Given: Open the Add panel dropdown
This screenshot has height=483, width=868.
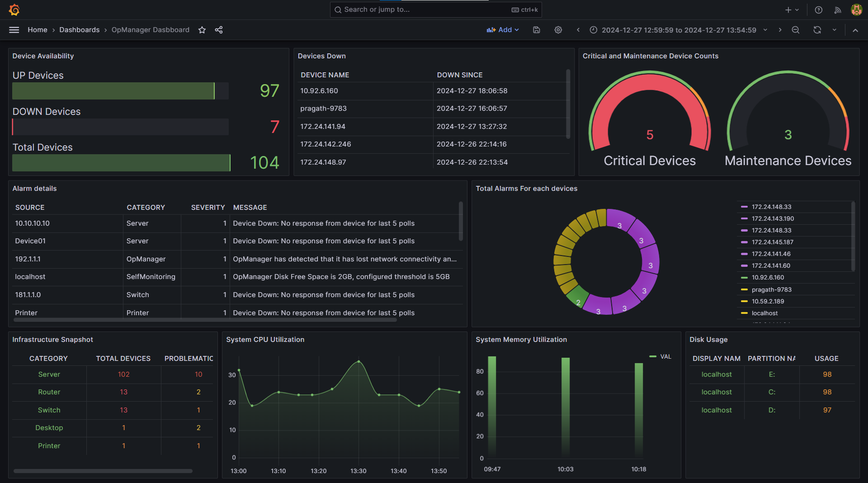Looking at the screenshot, I should [503, 30].
